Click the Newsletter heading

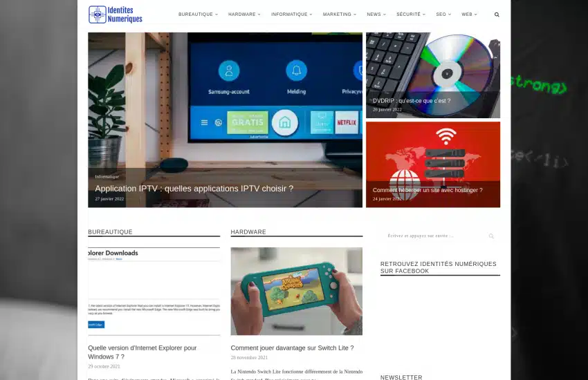[401, 377]
